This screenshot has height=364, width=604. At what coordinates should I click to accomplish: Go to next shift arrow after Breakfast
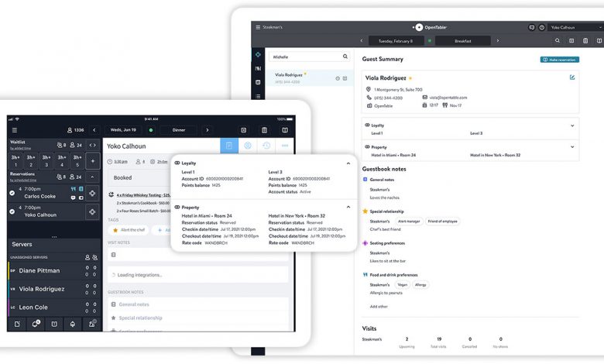tap(498, 41)
